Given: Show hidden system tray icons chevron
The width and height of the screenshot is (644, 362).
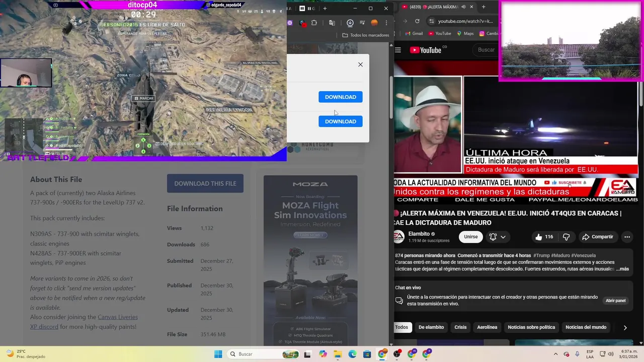Looking at the screenshot, I should point(555,354).
